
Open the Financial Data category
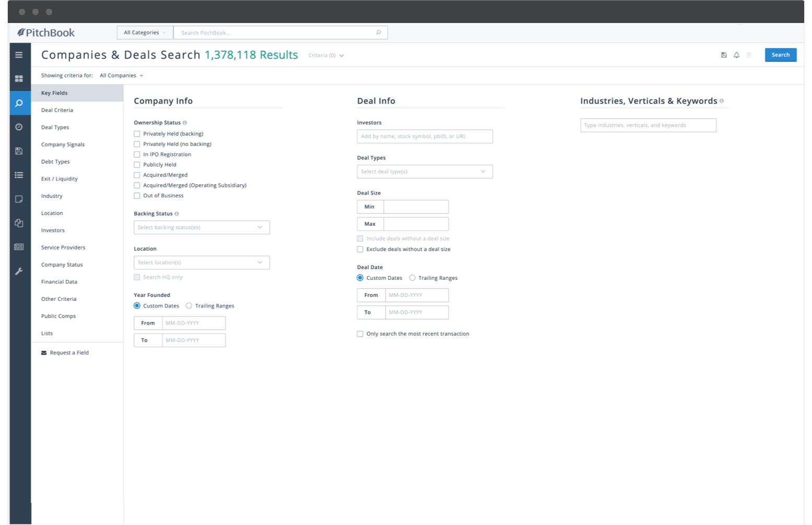(x=59, y=282)
